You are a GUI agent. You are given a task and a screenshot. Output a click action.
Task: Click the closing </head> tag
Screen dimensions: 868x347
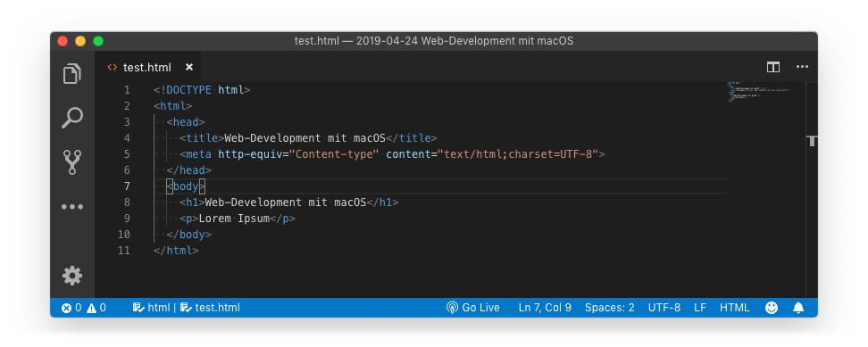pyautogui.click(x=188, y=170)
